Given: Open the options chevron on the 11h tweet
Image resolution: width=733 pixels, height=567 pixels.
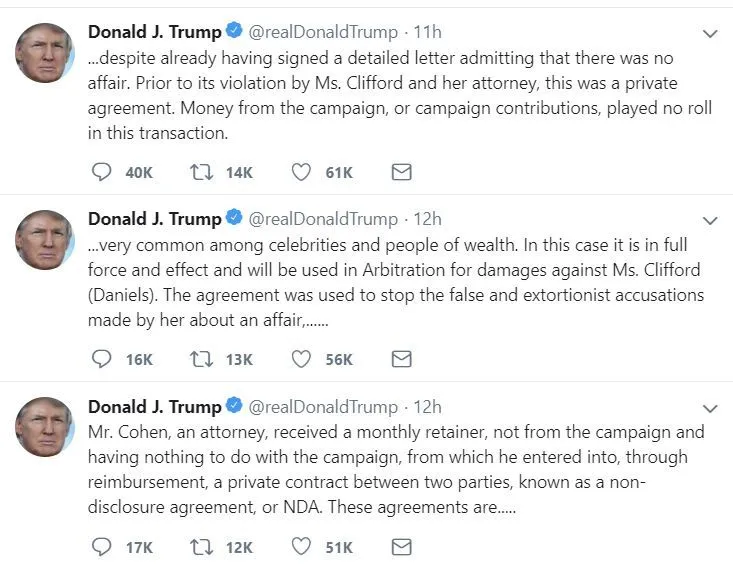Looking at the screenshot, I should click(x=710, y=33).
